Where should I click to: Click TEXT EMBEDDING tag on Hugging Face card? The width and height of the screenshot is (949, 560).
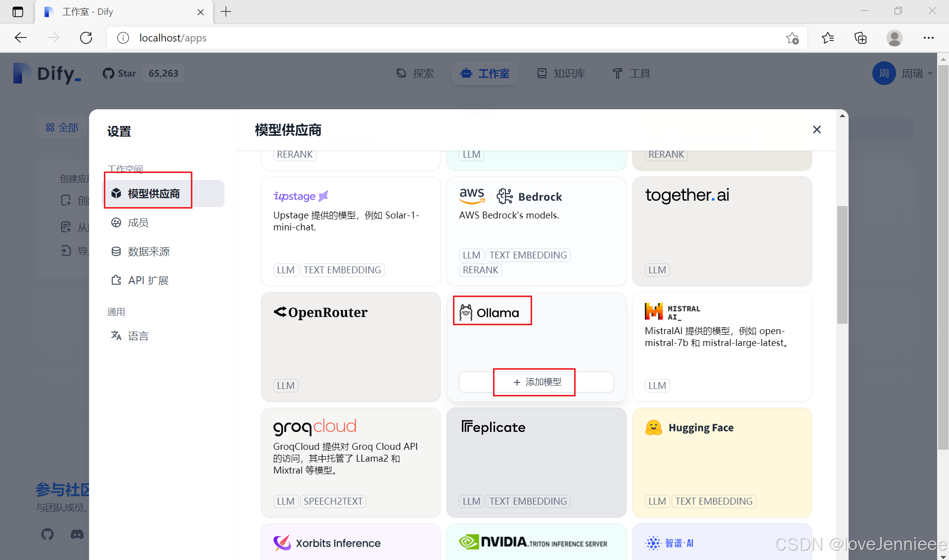[714, 501]
